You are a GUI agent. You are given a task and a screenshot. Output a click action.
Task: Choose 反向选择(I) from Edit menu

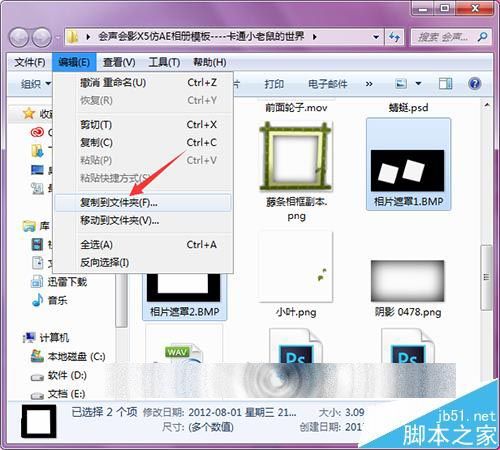pyautogui.click(x=143, y=263)
